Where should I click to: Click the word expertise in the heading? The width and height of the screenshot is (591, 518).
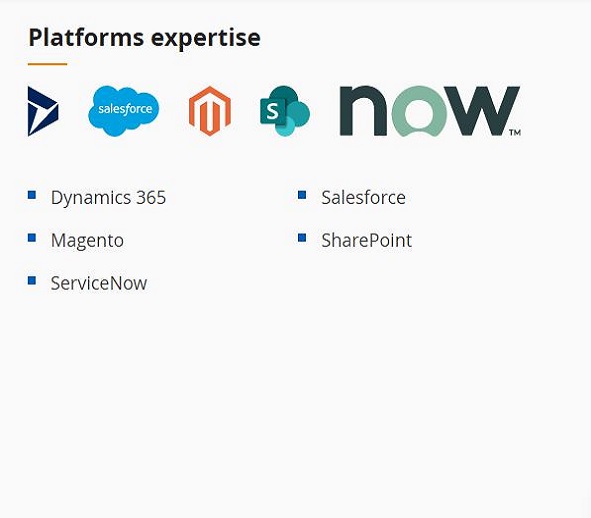pos(206,39)
